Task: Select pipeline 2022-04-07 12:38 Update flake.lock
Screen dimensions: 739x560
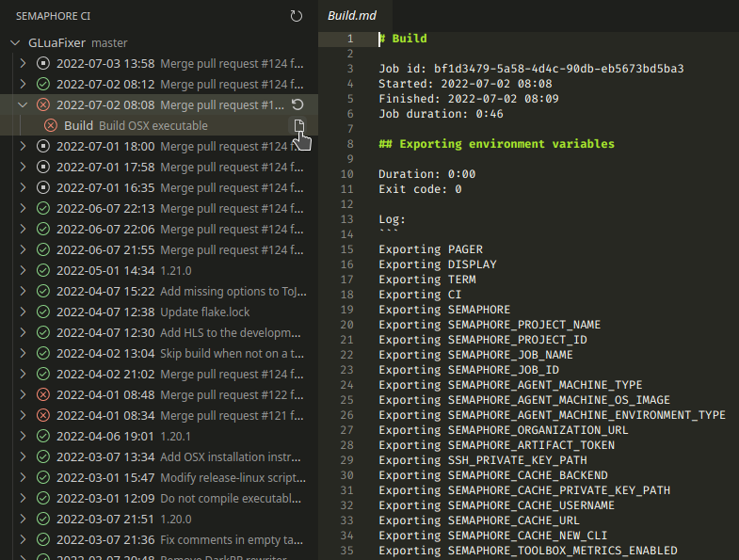Action: pos(159,312)
